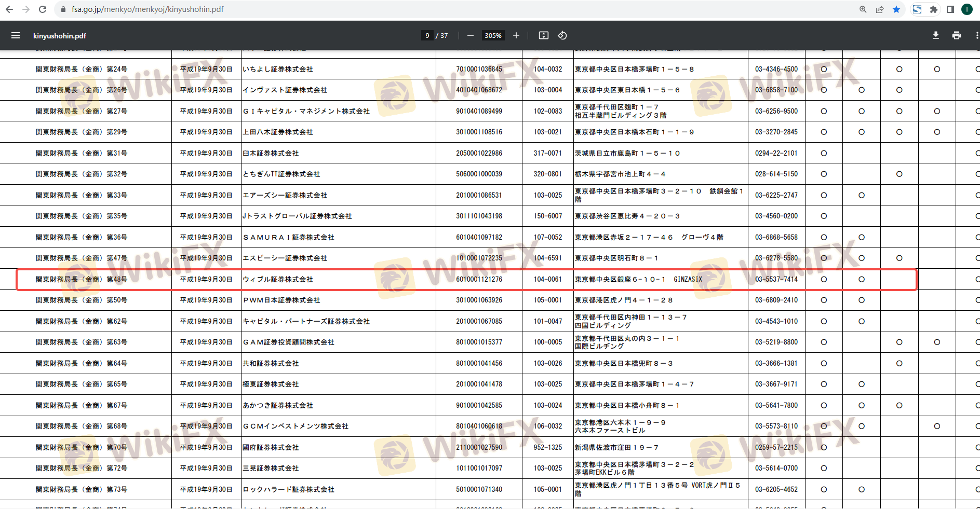This screenshot has width=980, height=509.
Task: Click the 305% zoom level field
Action: pos(492,35)
